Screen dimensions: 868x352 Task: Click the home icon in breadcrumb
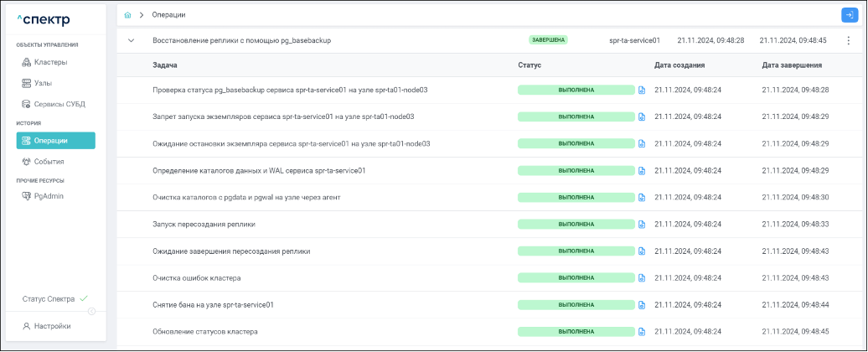tap(127, 15)
